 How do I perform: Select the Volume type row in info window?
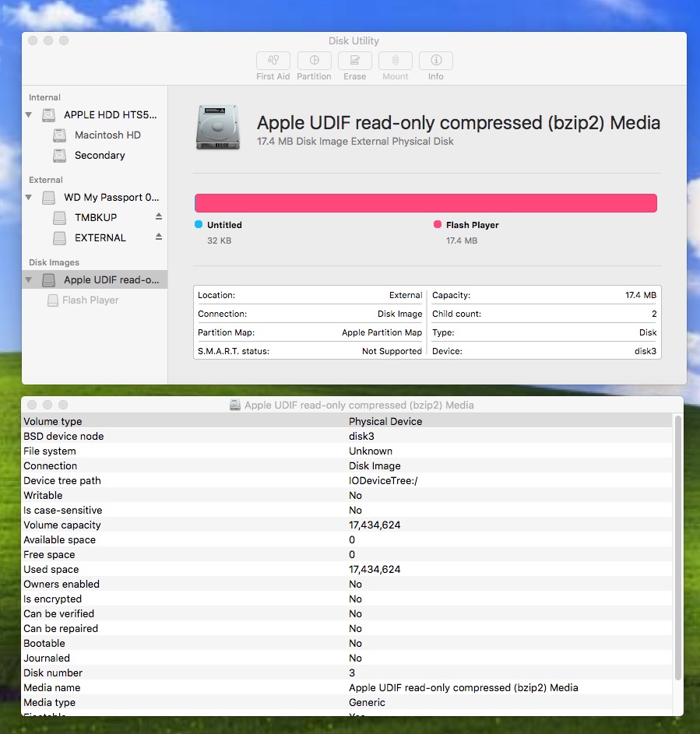click(347, 421)
